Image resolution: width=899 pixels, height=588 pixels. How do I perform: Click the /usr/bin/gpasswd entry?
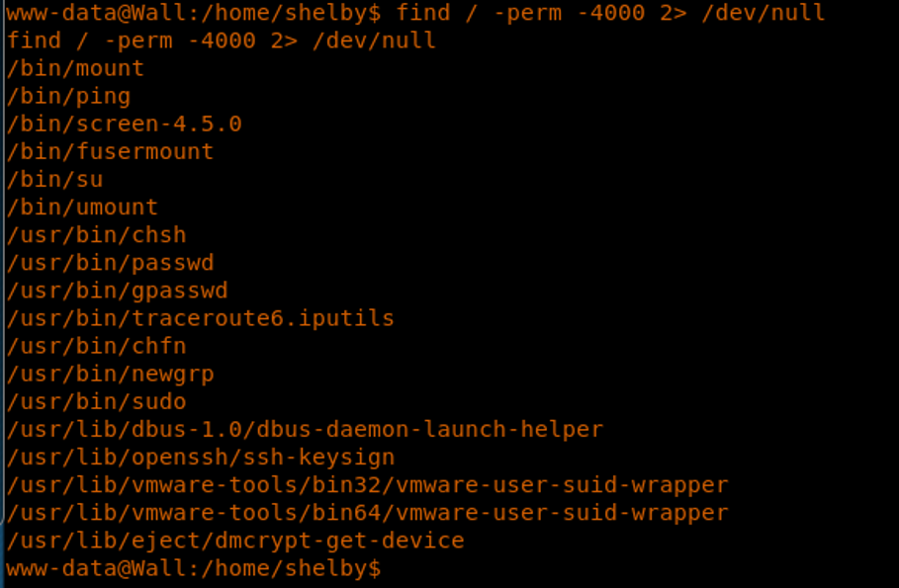click(x=117, y=291)
